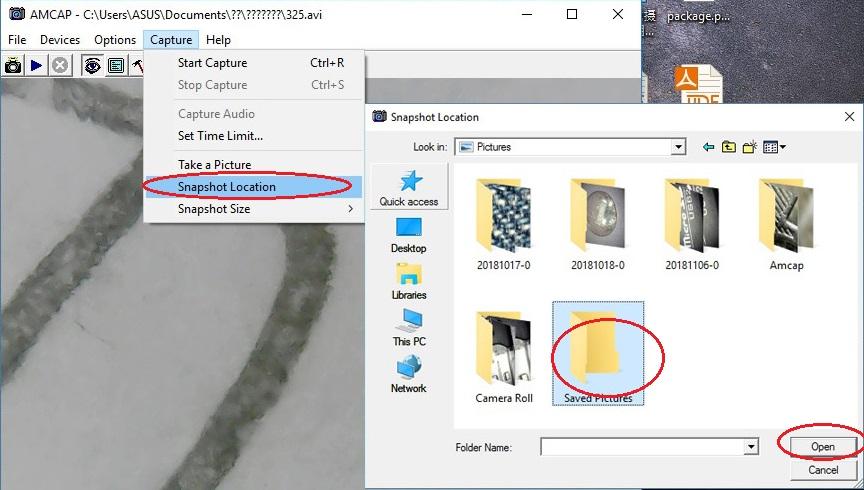Select the Amcap folder

[786, 225]
